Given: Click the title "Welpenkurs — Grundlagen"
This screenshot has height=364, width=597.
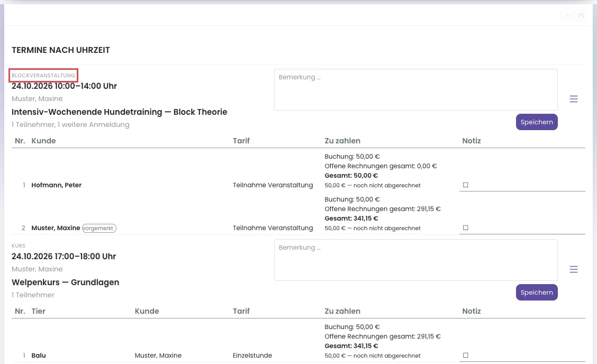Looking at the screenshot, I should [x=65, y=282].
